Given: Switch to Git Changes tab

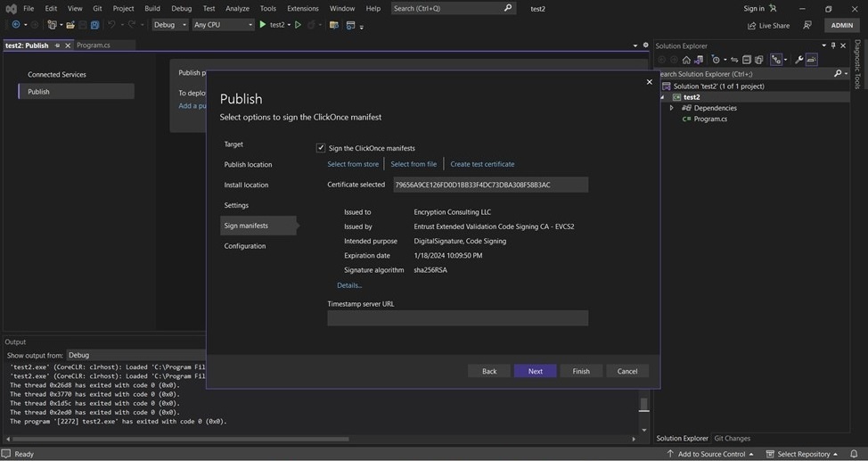Looking at the screenshot, I should 733,439.
